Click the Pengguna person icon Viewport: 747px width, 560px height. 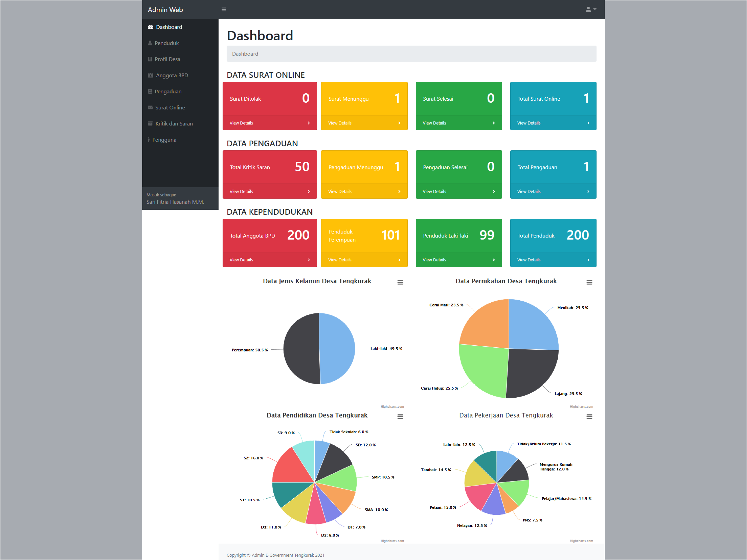point(149,140)
